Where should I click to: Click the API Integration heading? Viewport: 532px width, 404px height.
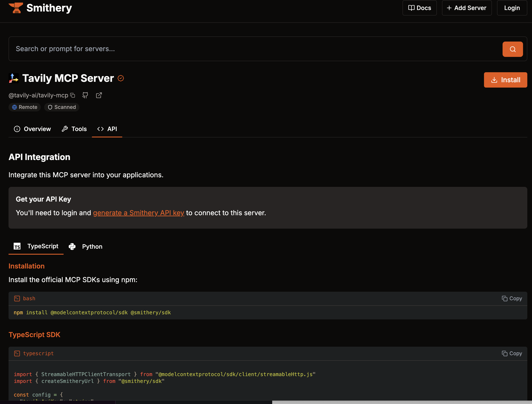click(39, 157)
